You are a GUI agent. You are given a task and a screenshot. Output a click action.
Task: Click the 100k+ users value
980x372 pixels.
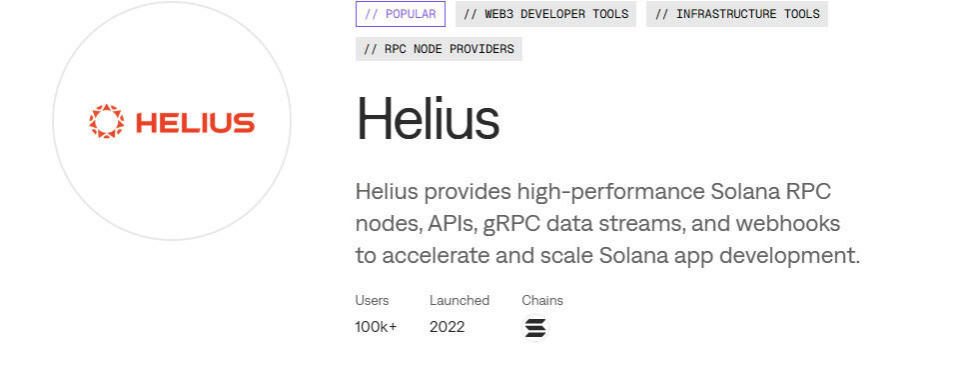click(x=376, y=327)
